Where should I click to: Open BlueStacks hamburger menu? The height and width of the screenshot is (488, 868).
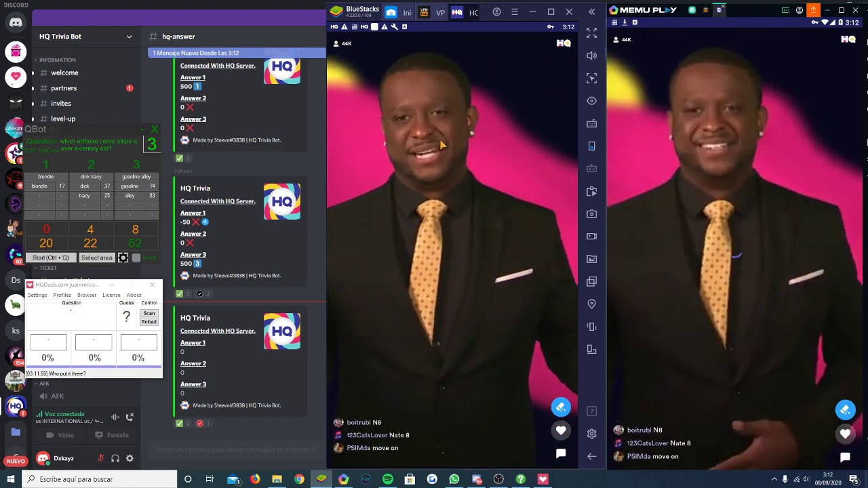tap(515, 12)
